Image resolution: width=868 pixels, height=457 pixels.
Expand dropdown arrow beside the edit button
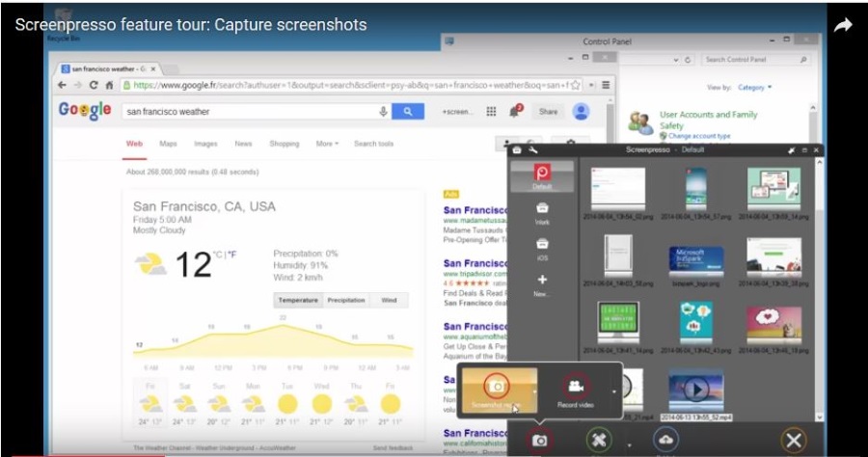coord(629,444)
